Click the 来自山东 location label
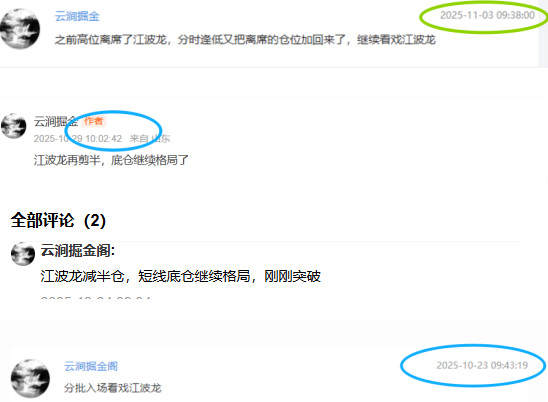Viewport: 548px width, 402px height. coord(150,139)
